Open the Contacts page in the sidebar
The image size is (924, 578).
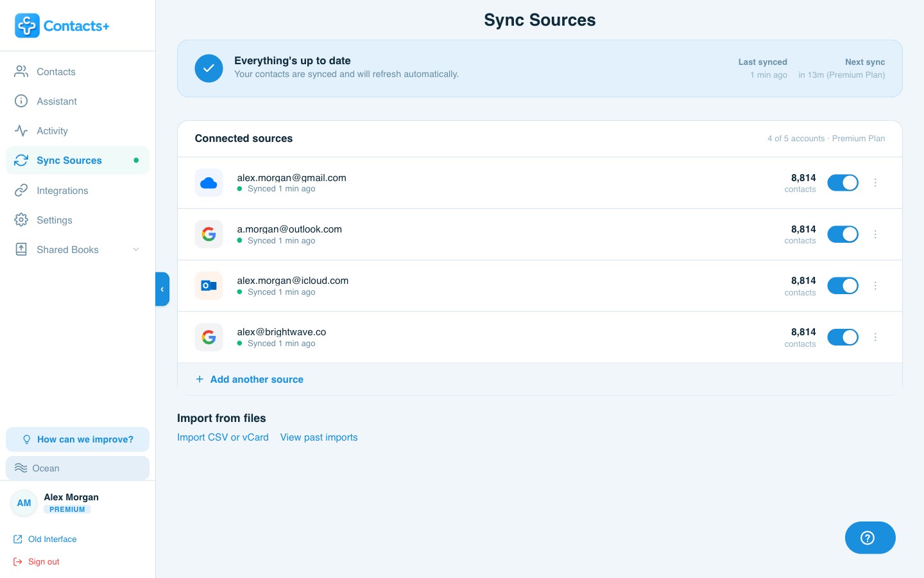pyautogui.click(x=78, y=71)
